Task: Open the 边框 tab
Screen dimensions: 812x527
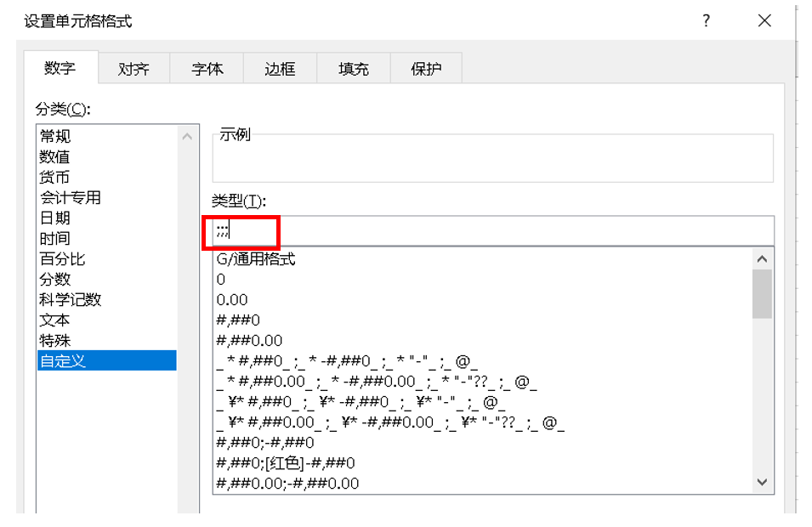Action: 280,68
